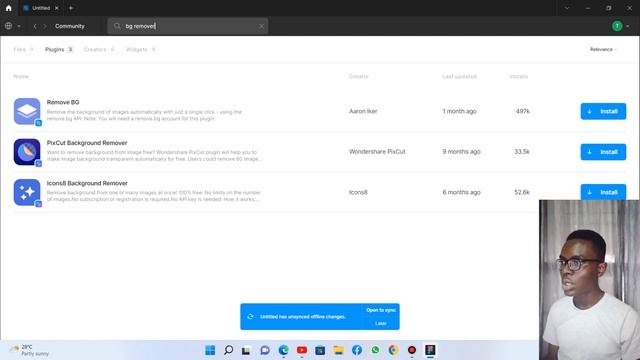Install the Remove BG plugin

pyautogui.click(x=603, y=111)
